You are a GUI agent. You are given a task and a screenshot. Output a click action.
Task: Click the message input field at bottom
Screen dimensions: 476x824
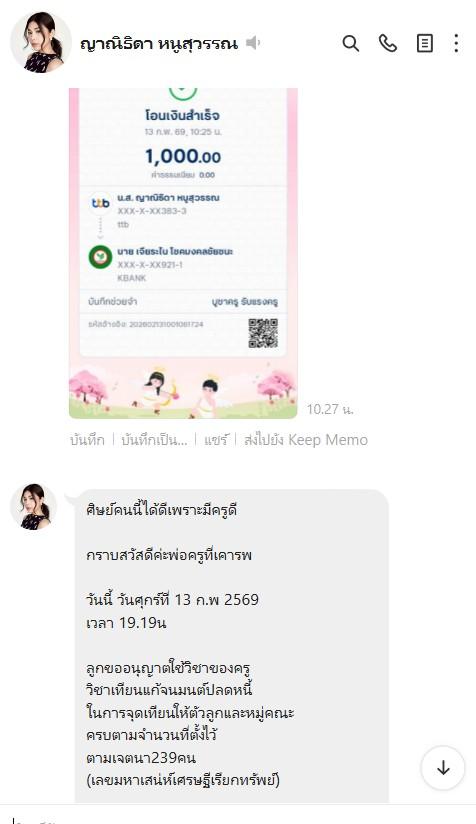tap(238, 815)
